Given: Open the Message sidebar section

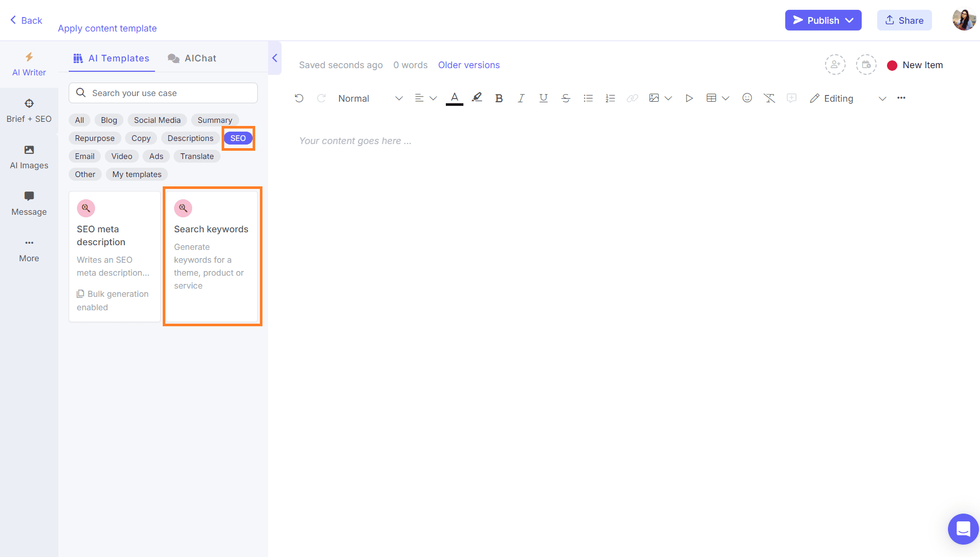Looking at the screenshot, I should pos(29,203).
